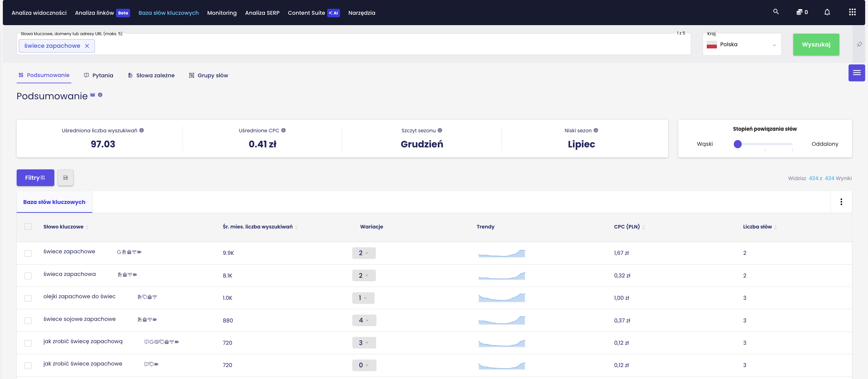This screenshot has height=379, width=868.
Task: Click the Baza słów kluczowych nav link
Action: [168, 13]
